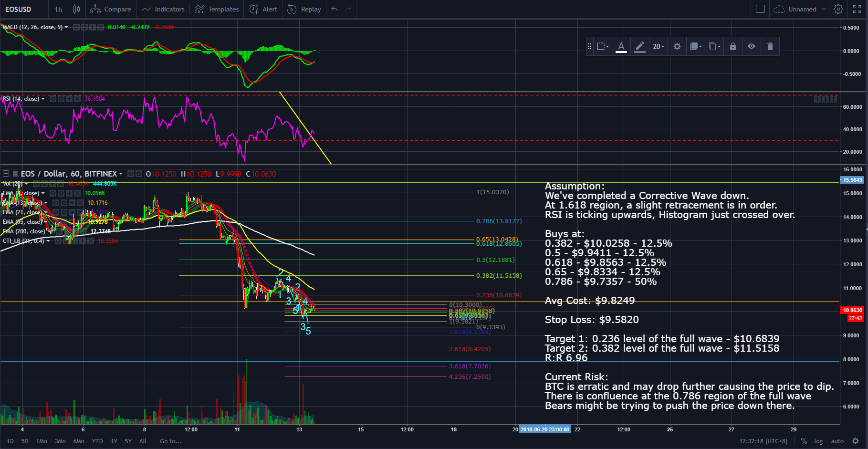
Task: Toggle log scale mode
Action: [818, 441]
